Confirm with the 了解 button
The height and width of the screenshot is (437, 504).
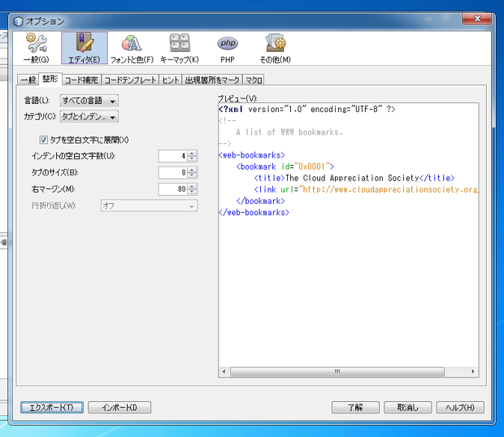[x=355, y=408]
